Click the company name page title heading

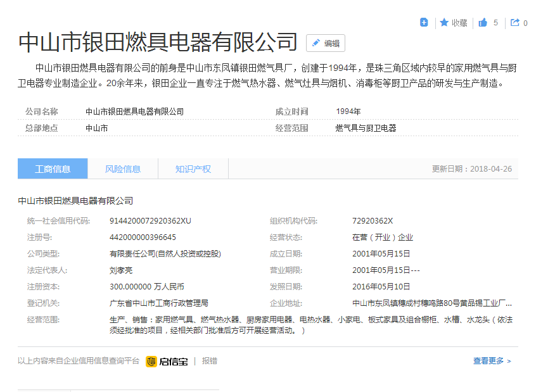coord(158,42)
